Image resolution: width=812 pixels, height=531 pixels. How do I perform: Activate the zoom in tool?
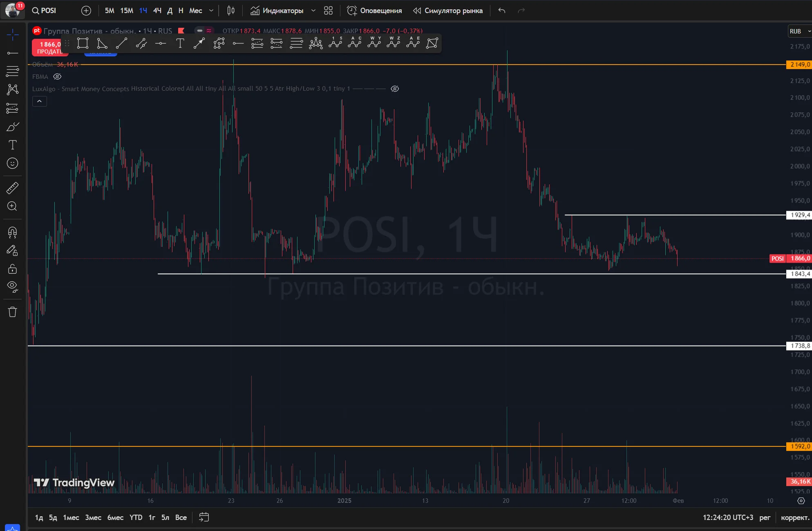point(13,206)
